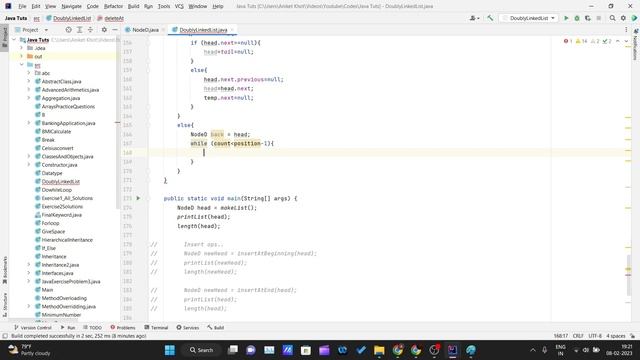Open the user account icon menu

click(x=474, y=18)
